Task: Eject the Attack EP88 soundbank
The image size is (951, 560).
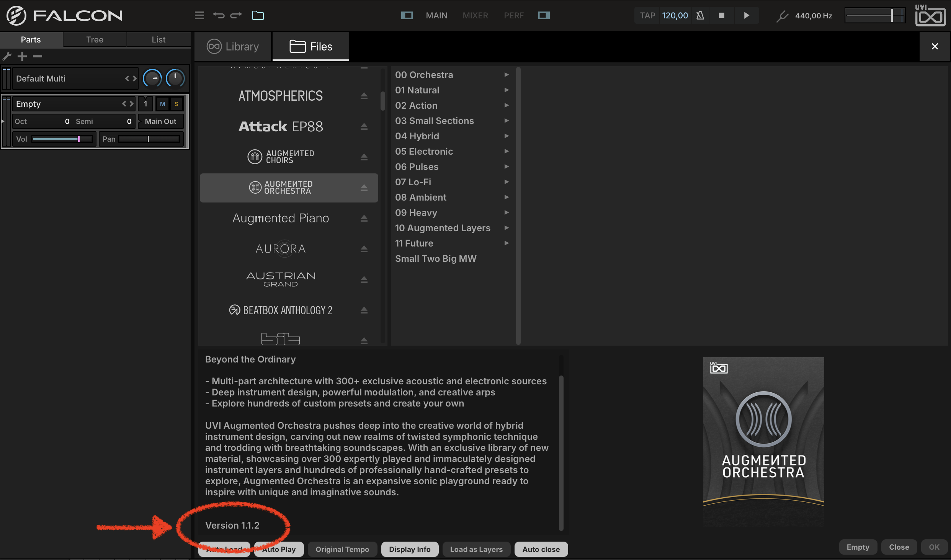Action: pos(364,126)
